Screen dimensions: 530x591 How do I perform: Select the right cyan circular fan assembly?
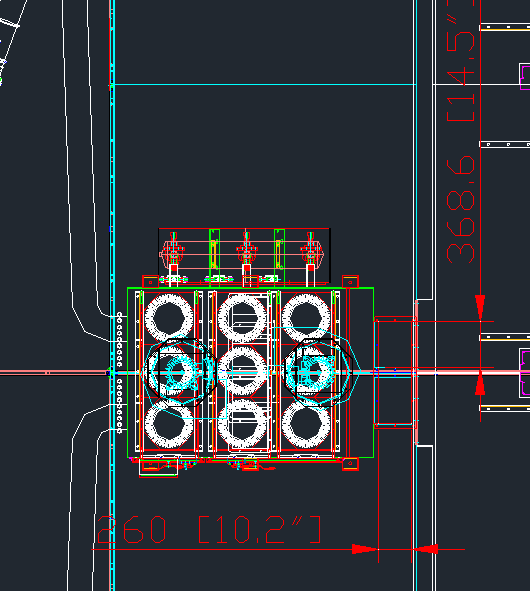point(319,372)
